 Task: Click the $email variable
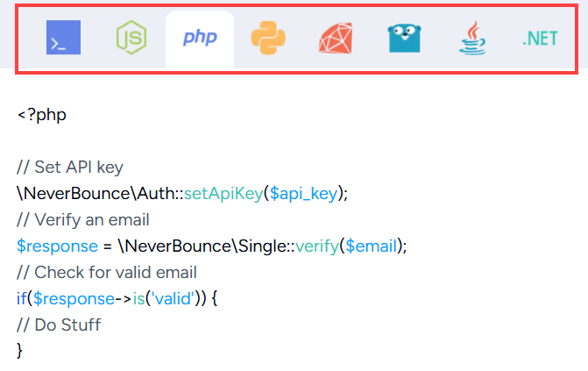(x=371, y=246)
